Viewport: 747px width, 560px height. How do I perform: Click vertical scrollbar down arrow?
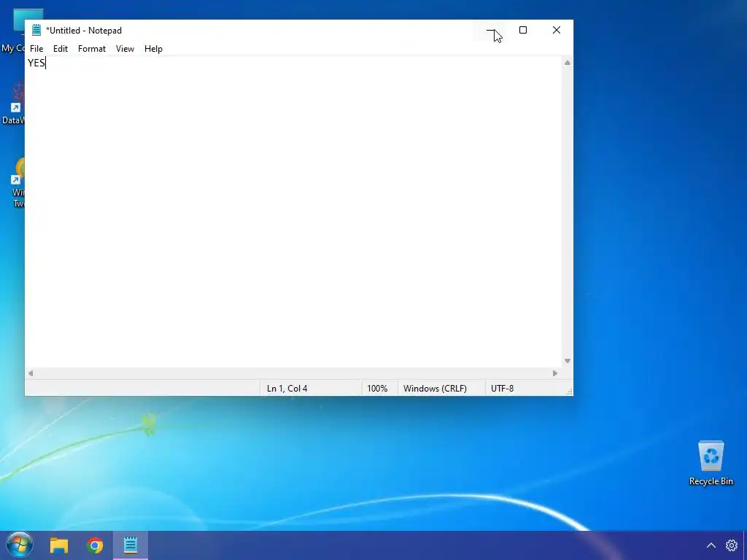click(568, 361)
